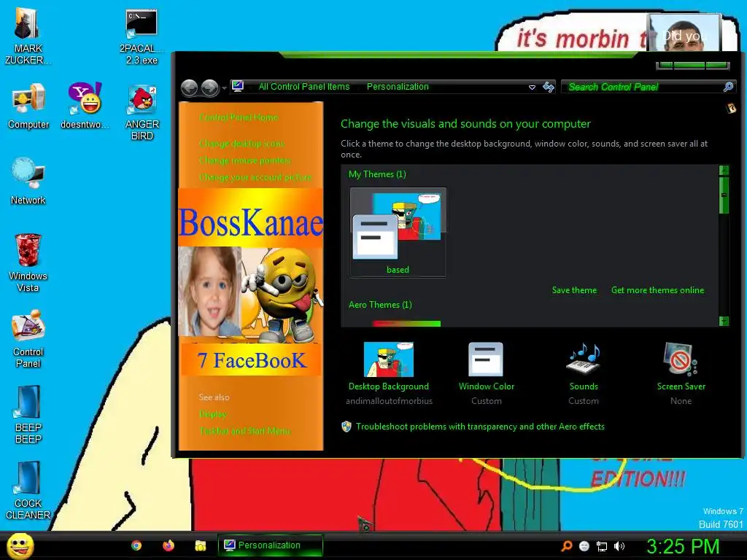Image resolution: width=747 pixels, height=560 pixels.
Task: Click the Aero Themes (1) heading
Action: tap(379, 305)
